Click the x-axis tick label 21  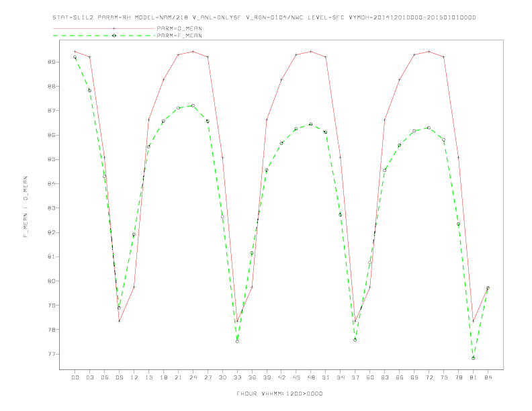point(178,377)
